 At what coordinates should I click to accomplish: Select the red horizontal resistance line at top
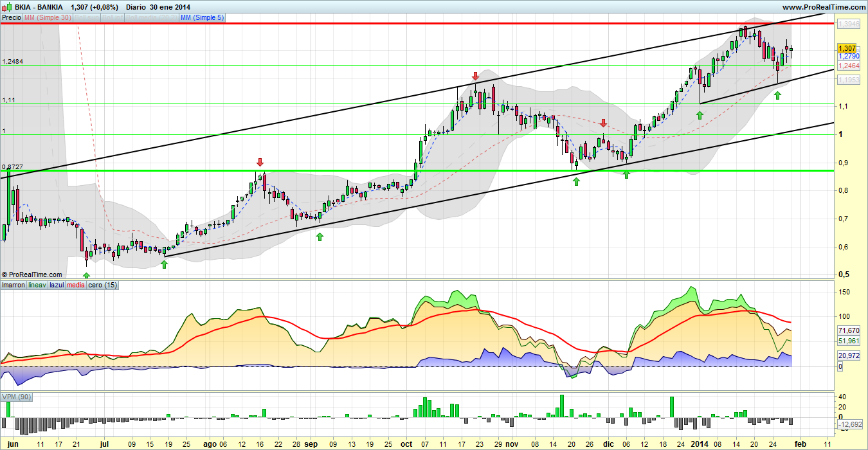418,24
